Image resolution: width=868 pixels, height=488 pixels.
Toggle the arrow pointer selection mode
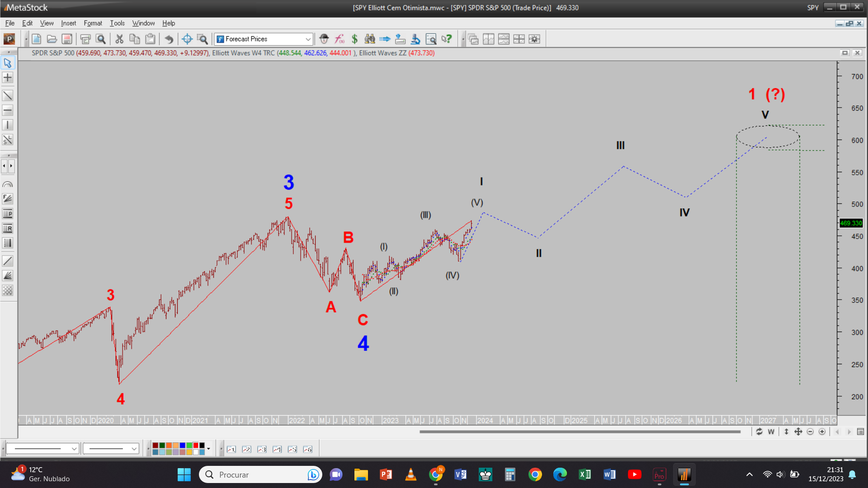pos(8,63)
